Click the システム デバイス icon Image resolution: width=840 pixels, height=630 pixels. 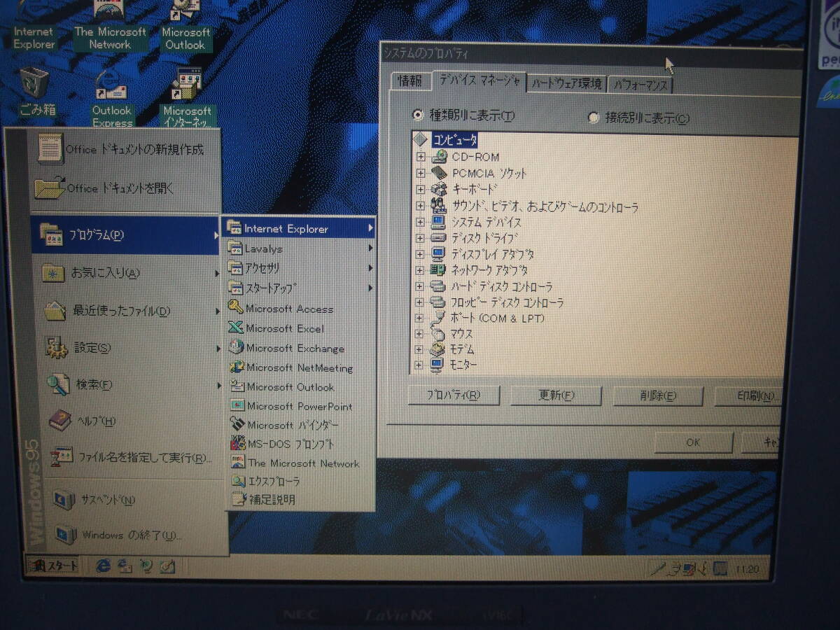(439, 222)
